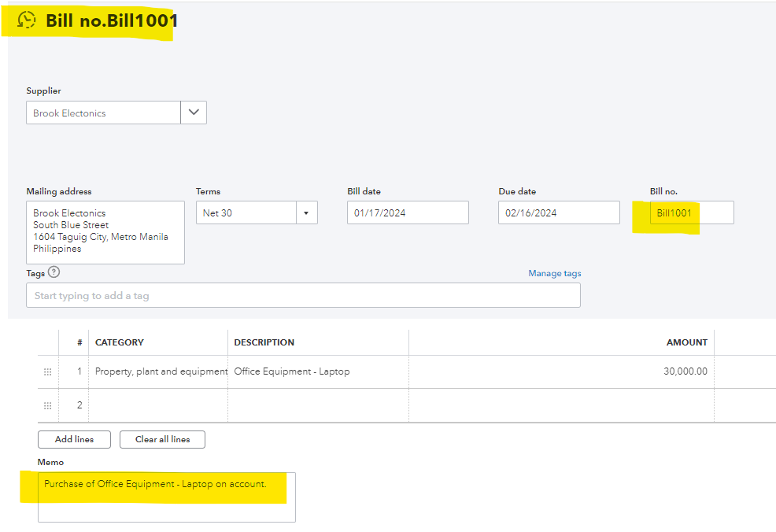Open the Terms dropdown arrow
The image size is (776, 532).
[x=306, y=212]
